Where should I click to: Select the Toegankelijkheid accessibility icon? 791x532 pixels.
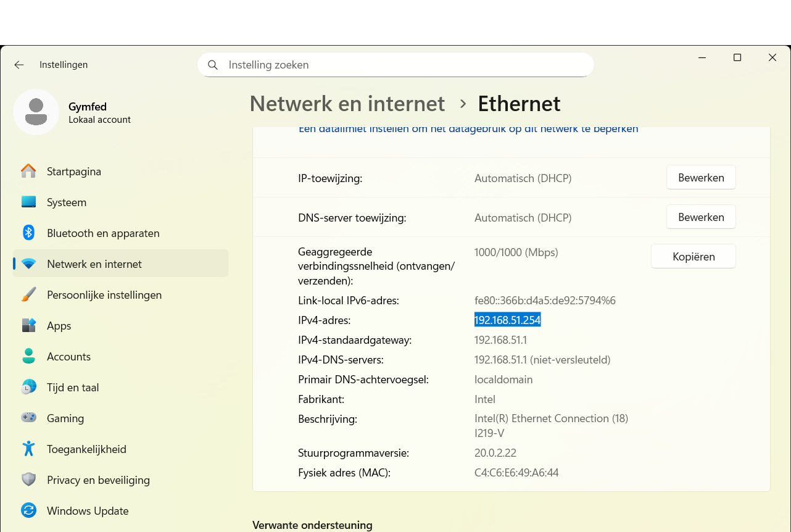click(28, 449)
